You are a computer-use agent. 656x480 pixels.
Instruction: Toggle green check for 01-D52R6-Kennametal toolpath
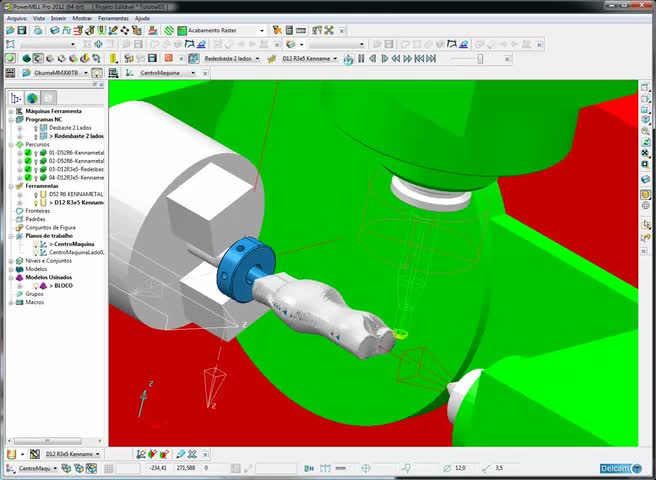click(x=28, y=153)
